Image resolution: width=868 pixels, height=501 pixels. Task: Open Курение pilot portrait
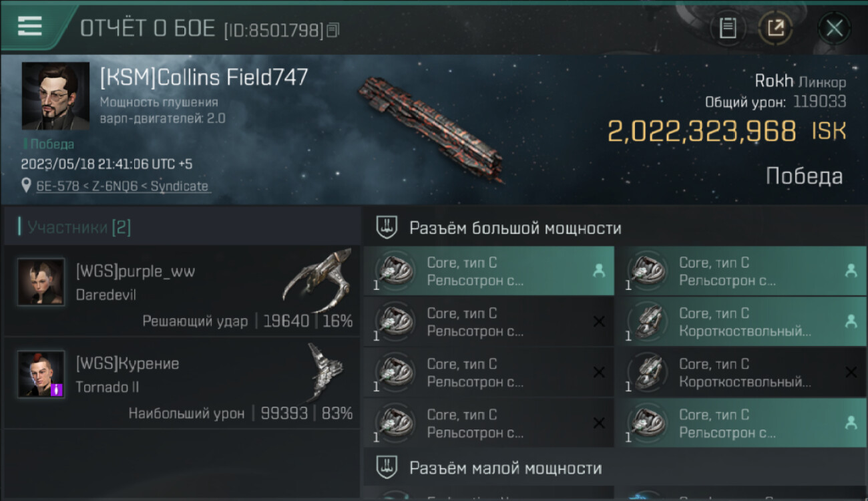click(x=41, y=374)
